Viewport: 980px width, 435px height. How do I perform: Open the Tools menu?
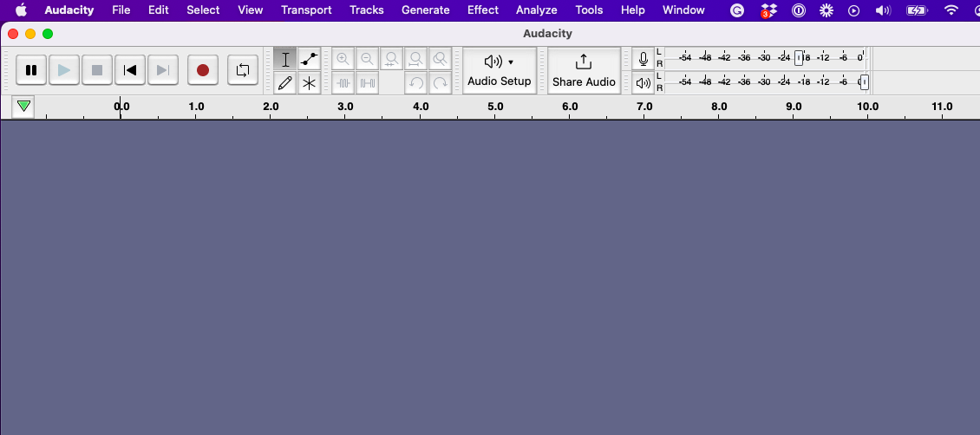[590, 10]
